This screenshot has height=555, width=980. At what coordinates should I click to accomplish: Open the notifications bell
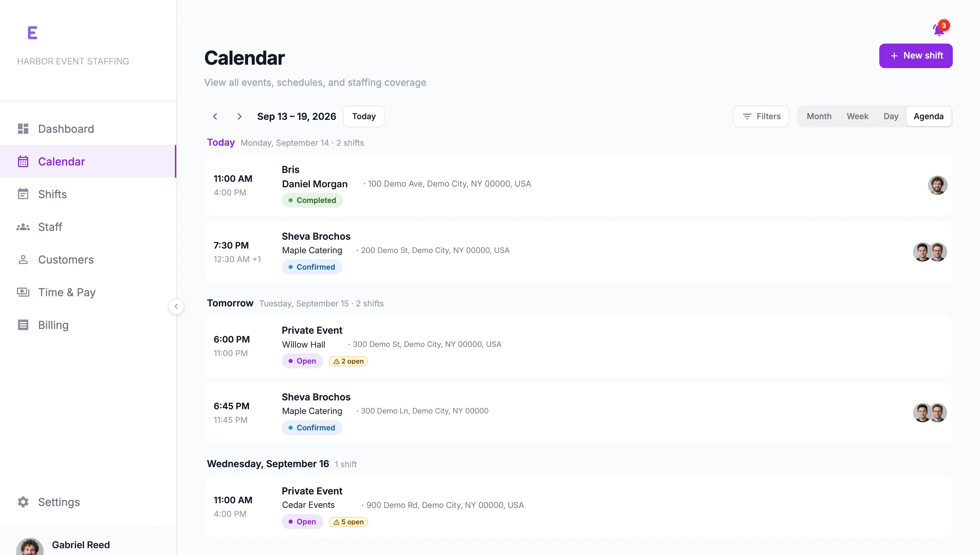(939, 29)
